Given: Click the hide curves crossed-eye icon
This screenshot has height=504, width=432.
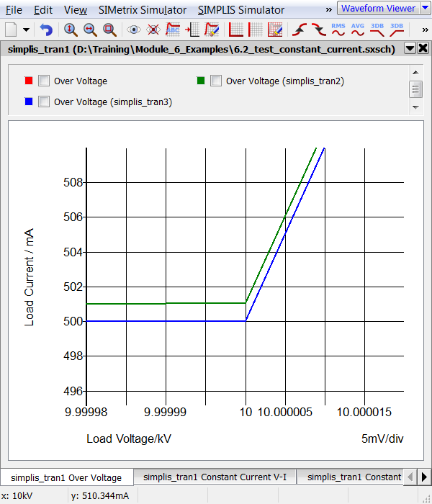Looking at the screenshot, I should [x=153, y=30].
